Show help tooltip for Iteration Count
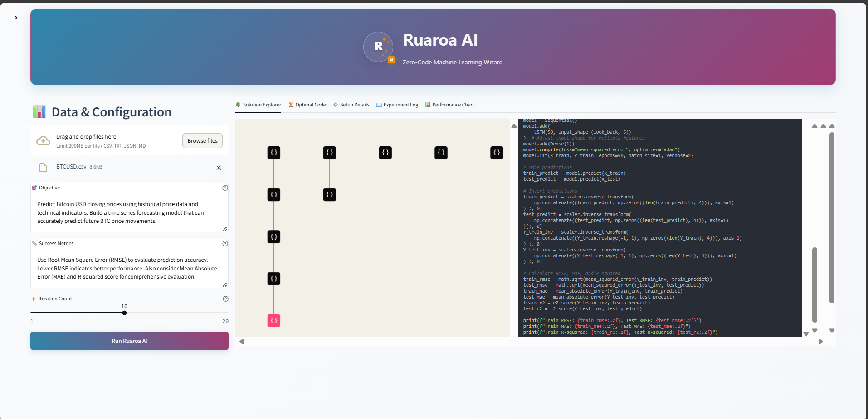 tap(225, 299)
